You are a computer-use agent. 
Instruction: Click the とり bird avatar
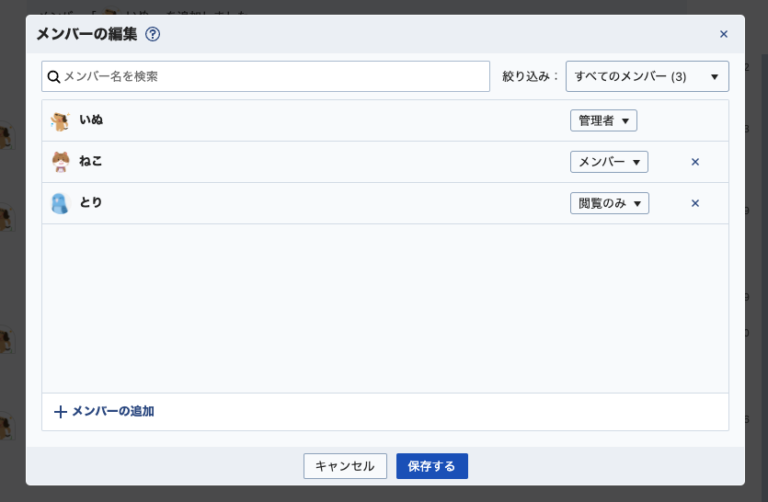[x=60, y=203]
